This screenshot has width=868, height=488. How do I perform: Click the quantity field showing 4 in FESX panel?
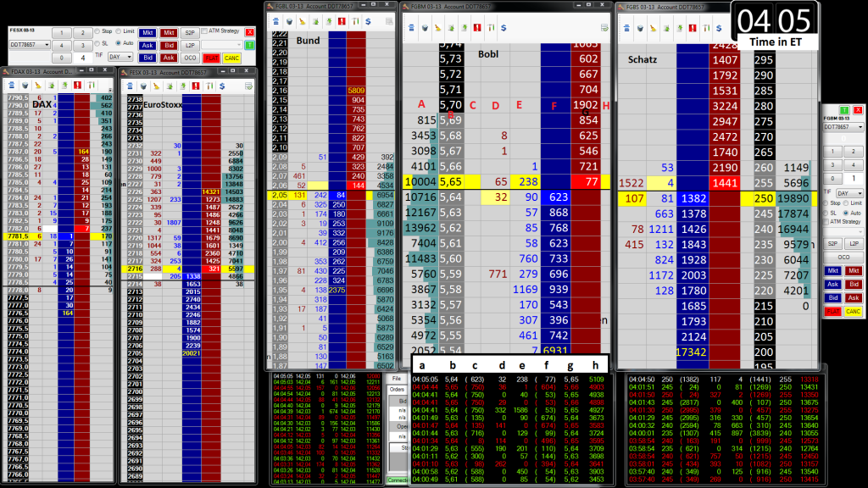click(83, 58)
